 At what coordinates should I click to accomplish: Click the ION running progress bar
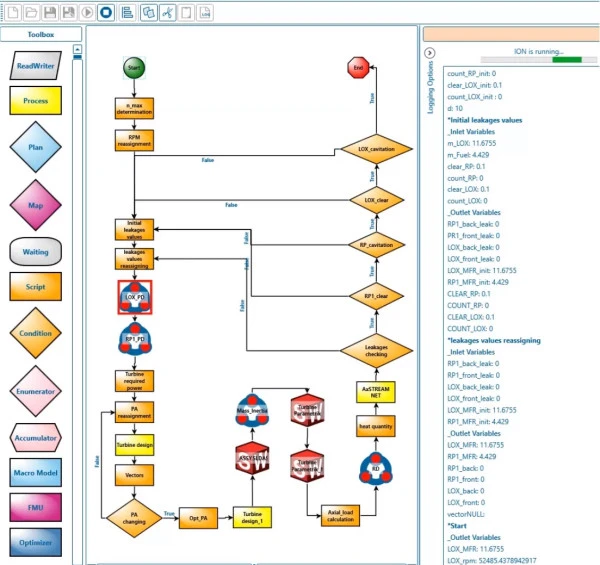coord(539,60)
